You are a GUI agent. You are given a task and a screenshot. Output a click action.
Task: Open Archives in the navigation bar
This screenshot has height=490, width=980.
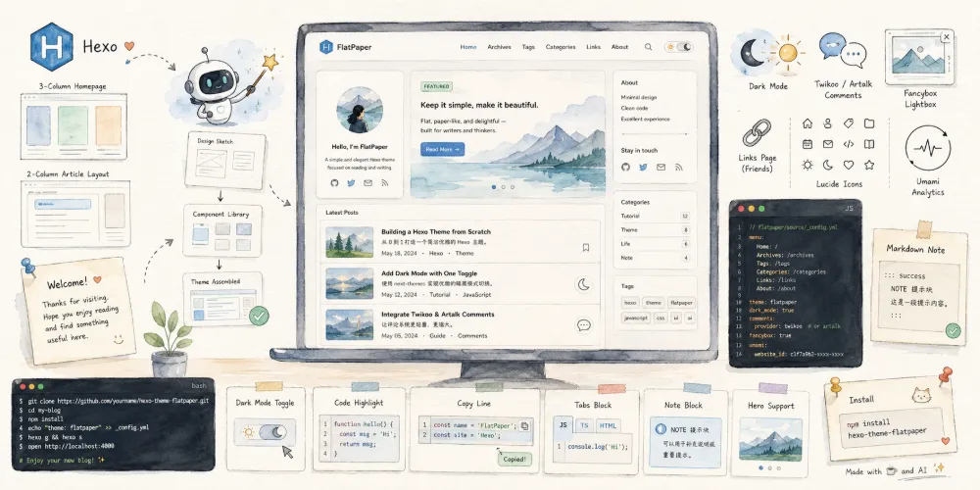click(x=499, y=47)
